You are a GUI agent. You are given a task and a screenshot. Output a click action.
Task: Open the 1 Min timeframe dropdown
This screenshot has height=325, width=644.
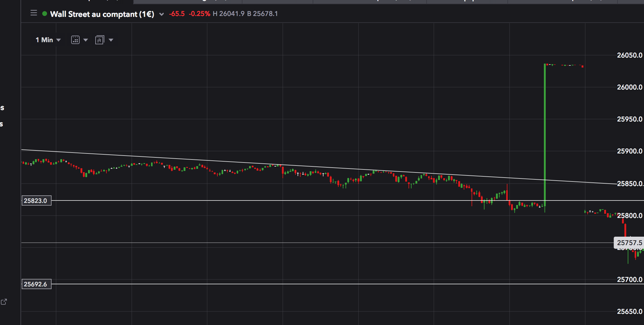tap(48, 40)
